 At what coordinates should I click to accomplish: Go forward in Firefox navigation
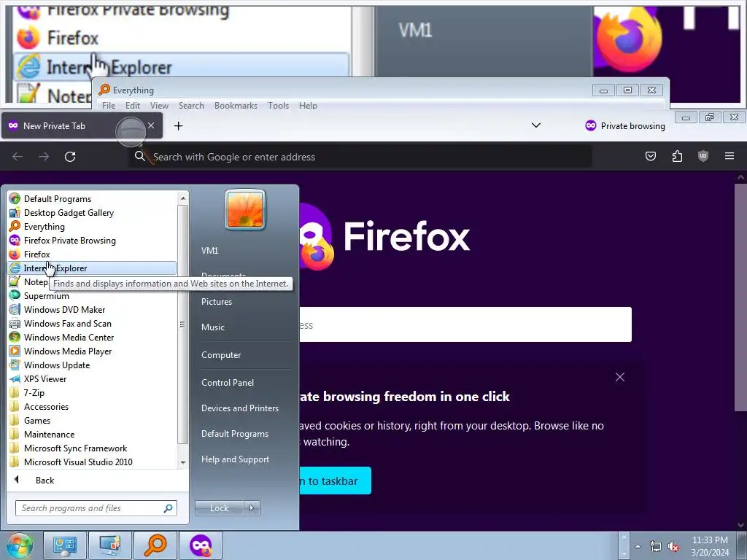44,157
